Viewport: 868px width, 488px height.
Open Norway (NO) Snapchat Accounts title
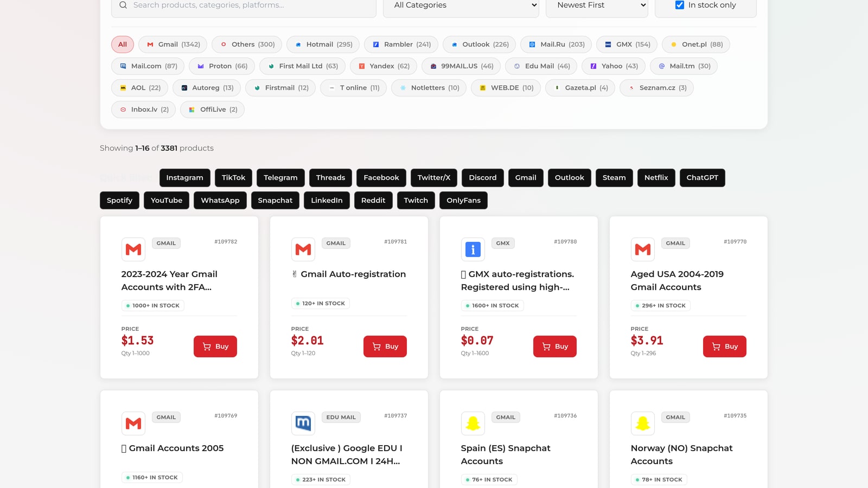tap(682, 455)
